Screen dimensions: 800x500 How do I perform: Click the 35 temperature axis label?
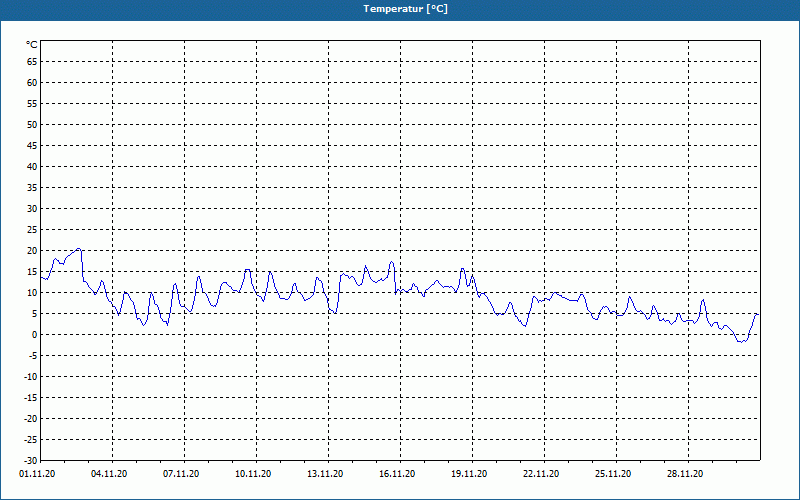click(x=32, y=187)
